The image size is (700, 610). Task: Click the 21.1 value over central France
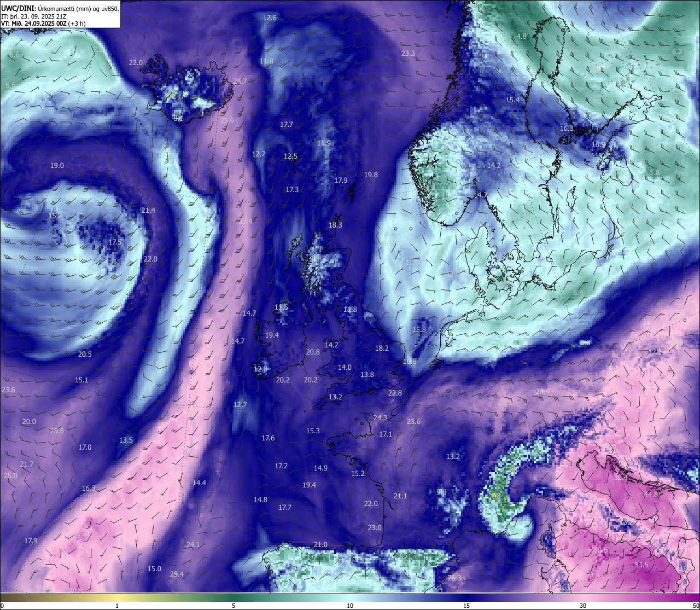click(400, 496)
